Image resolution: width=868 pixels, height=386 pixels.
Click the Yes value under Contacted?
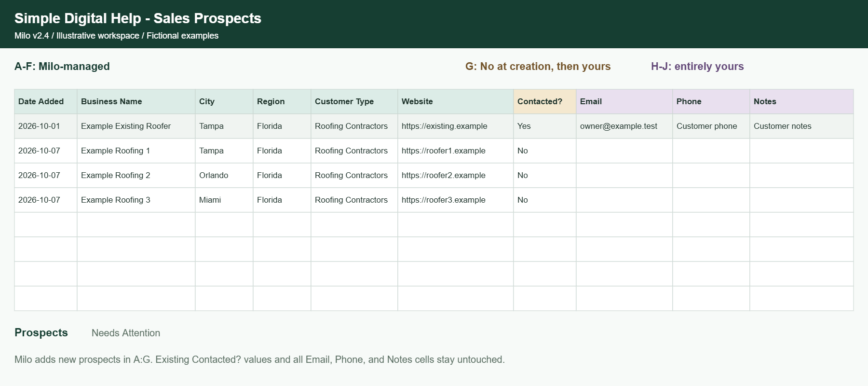pyautogui.click(x=545, y=126)
